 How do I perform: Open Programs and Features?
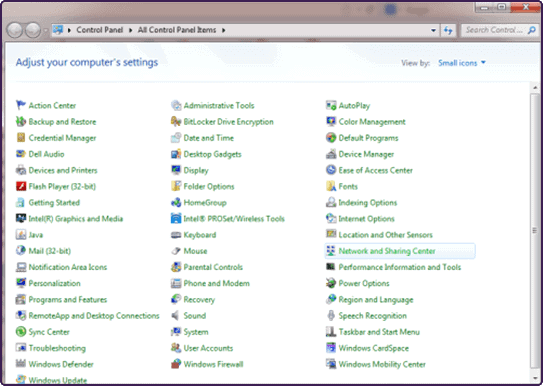tap(68, 299)
